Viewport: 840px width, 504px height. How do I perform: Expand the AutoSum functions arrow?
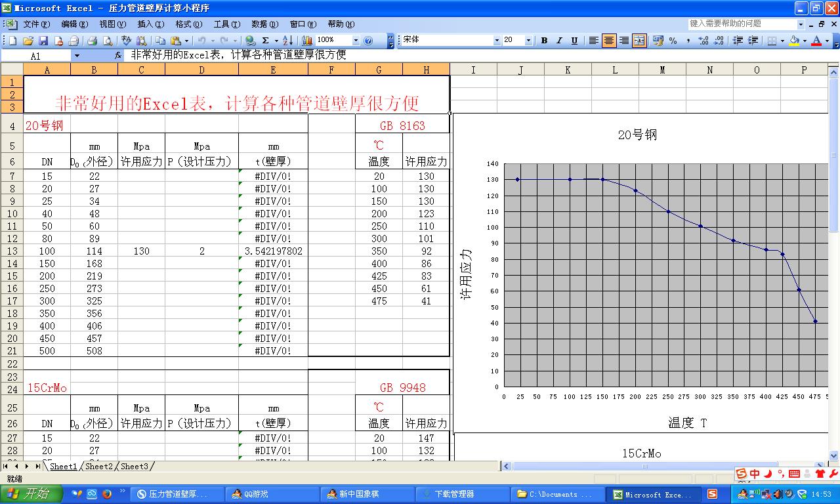(x=276, y=41)
